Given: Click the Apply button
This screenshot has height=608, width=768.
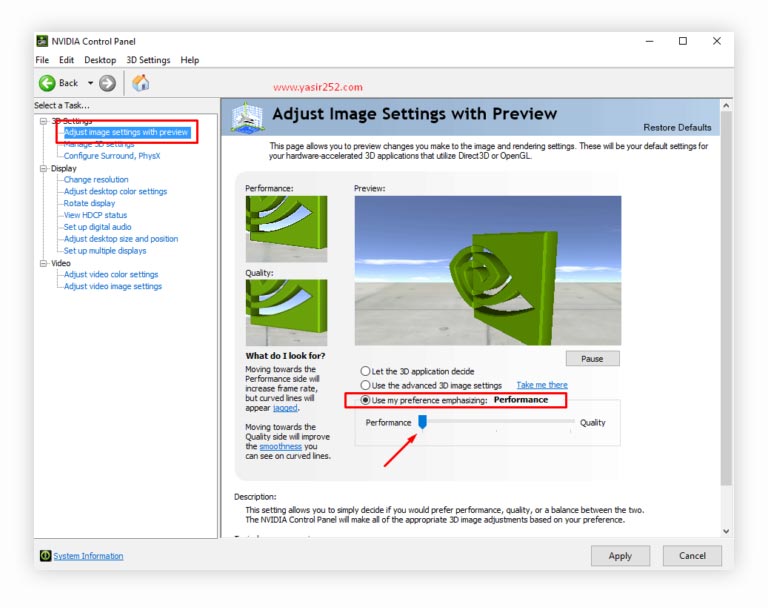Looking at the screenshot, I should (x=620, y=556).
